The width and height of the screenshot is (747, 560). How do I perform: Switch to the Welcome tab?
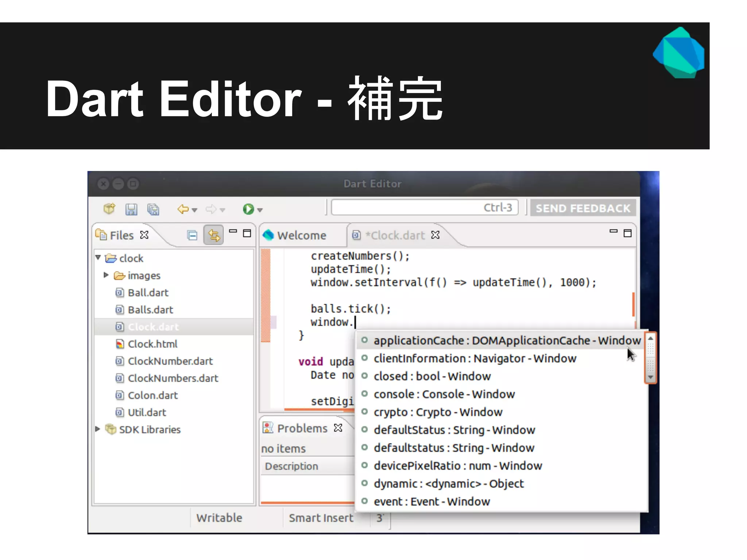click(x=295, y=236)
